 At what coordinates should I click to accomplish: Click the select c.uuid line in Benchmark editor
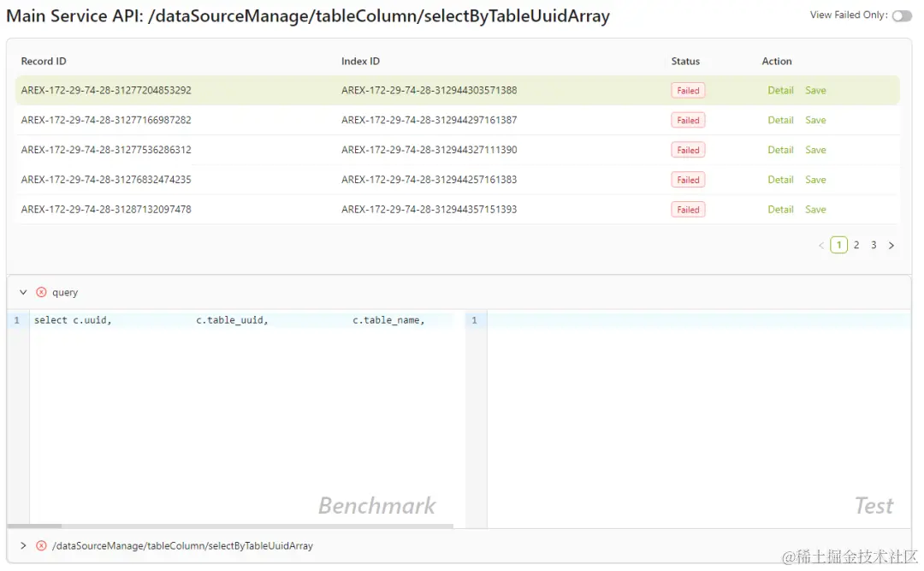[241, 320]
